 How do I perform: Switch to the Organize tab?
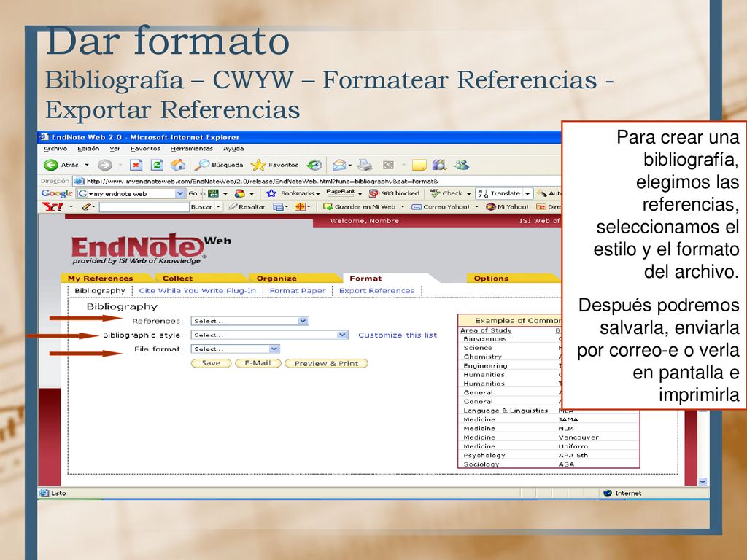(276, 278)
